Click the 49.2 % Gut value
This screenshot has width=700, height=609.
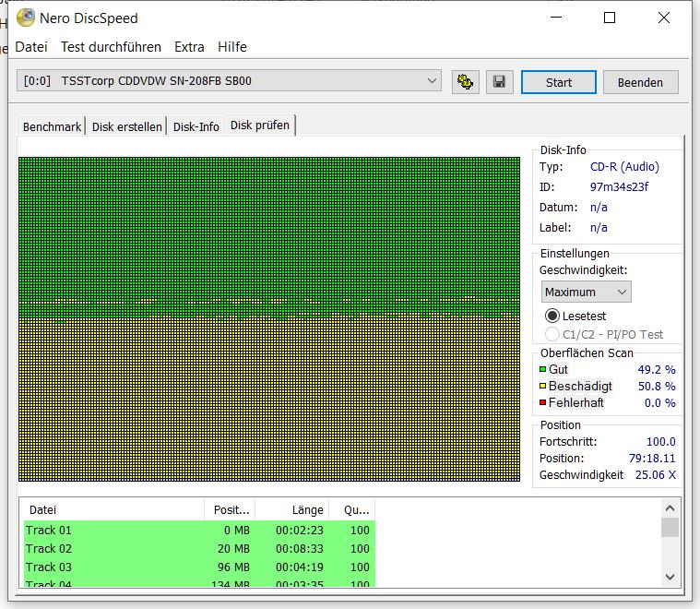(x=657, y=369)
